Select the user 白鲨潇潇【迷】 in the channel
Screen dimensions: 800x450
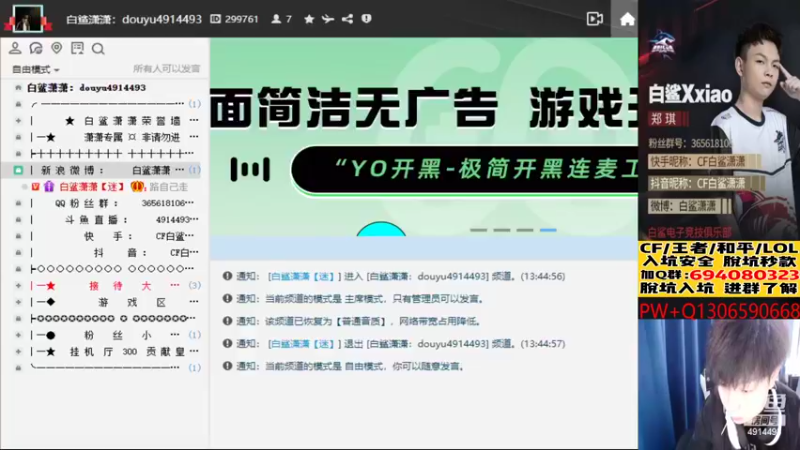point(92,187)
